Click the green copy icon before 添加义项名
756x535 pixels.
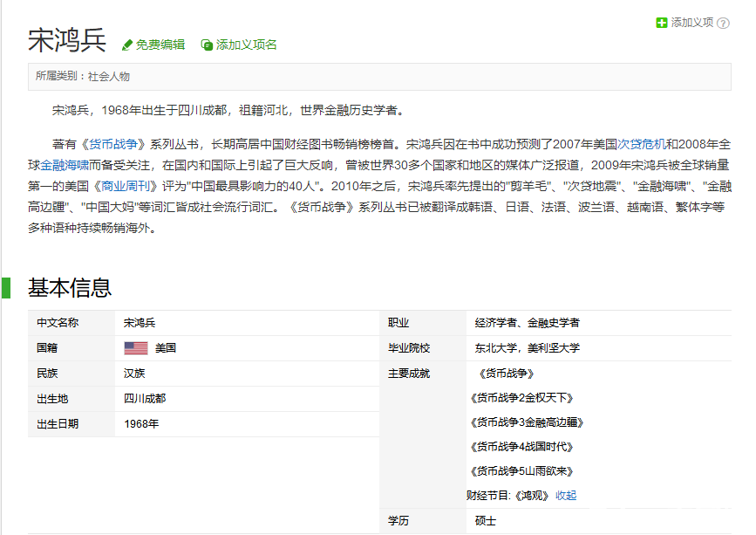pos(207,45)
